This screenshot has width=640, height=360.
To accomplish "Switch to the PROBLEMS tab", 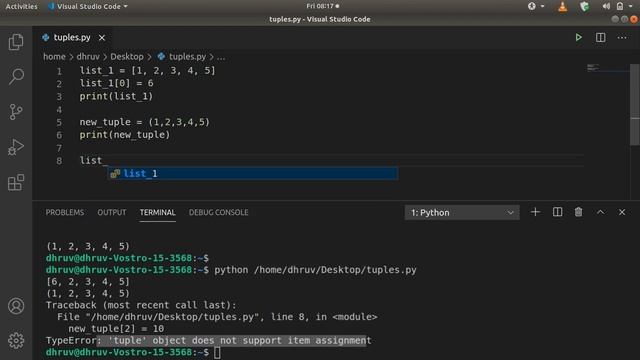I will click(65, 212).
